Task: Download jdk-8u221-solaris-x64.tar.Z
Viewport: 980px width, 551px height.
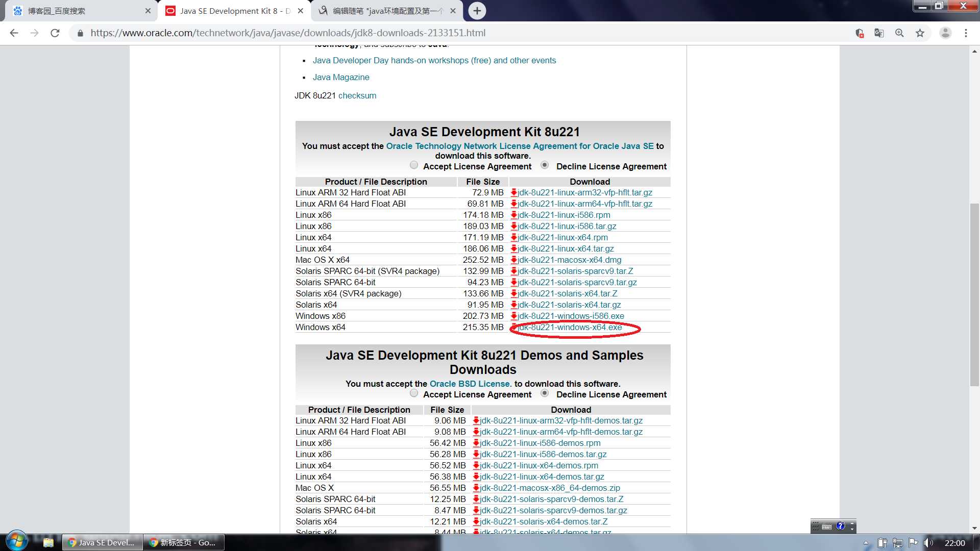Action: point(567,293)
